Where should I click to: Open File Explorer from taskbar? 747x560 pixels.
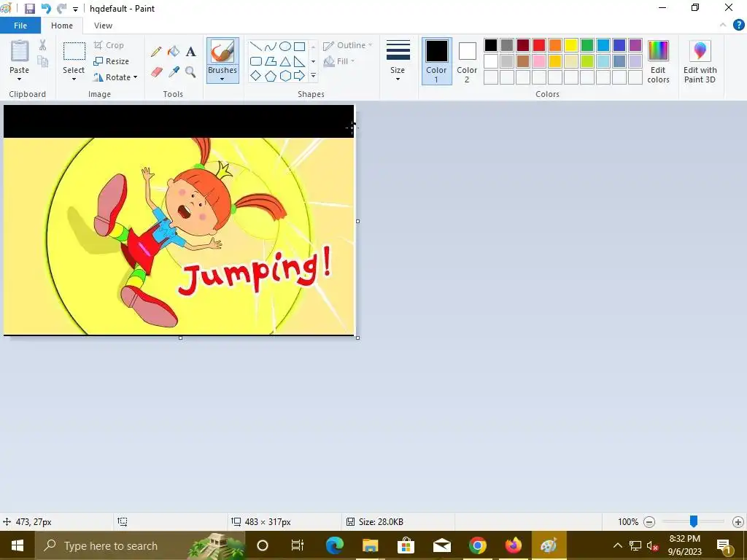(x=370, y=545)
